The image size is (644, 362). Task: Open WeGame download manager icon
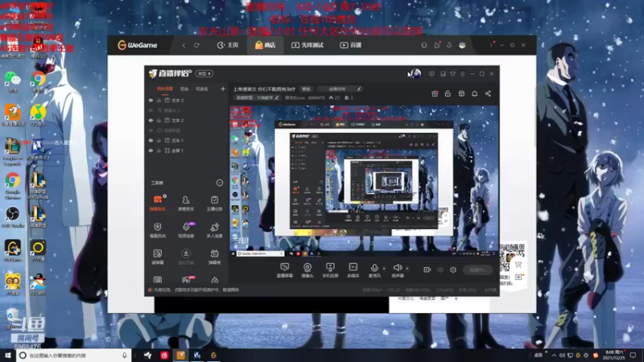[449, 45]
